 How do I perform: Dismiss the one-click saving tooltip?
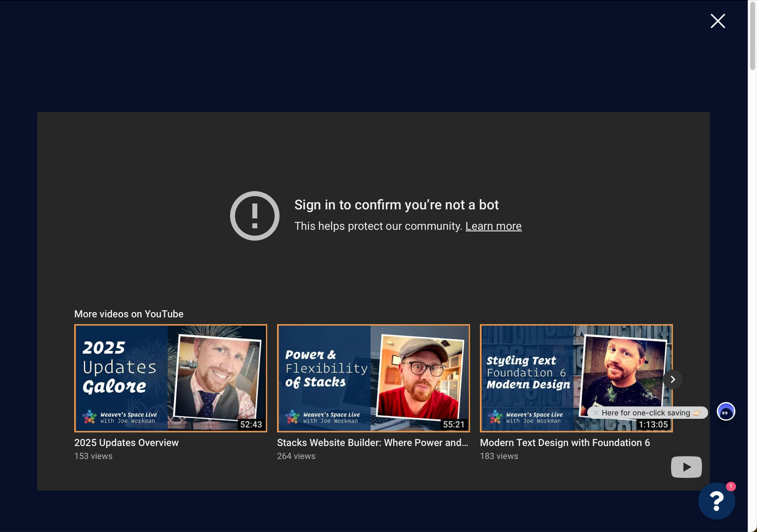pos(596,413)
